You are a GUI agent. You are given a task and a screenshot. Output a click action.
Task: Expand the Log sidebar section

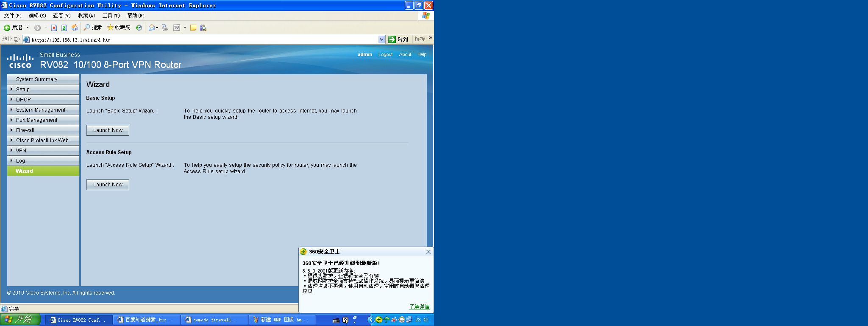click(x=43, y=161)
